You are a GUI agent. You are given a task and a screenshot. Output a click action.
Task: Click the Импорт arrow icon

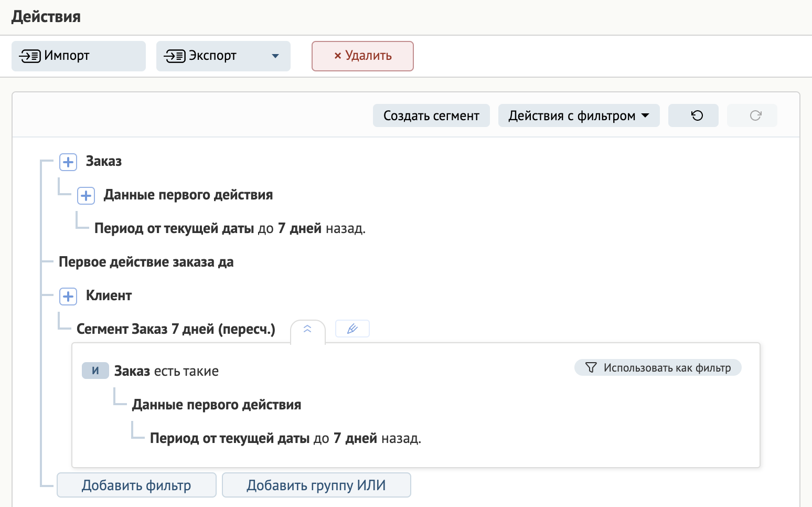tap(30, 56)
